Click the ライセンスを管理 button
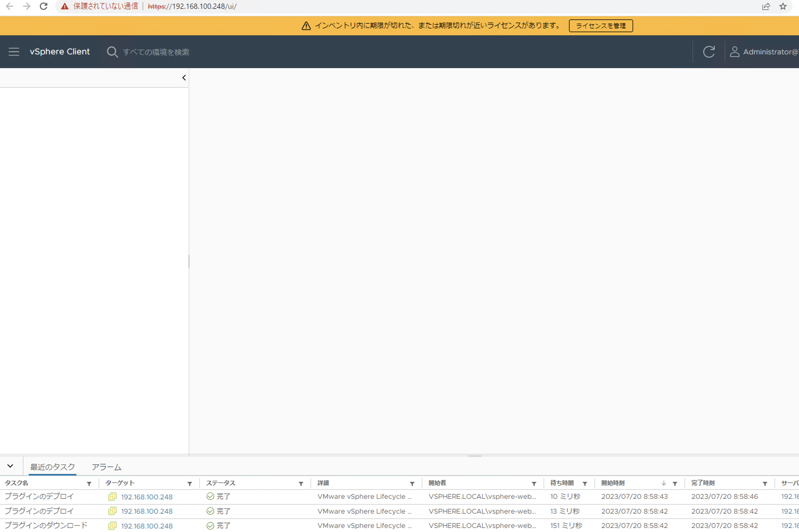The image size is (799, 532). [x=601, y=25]
